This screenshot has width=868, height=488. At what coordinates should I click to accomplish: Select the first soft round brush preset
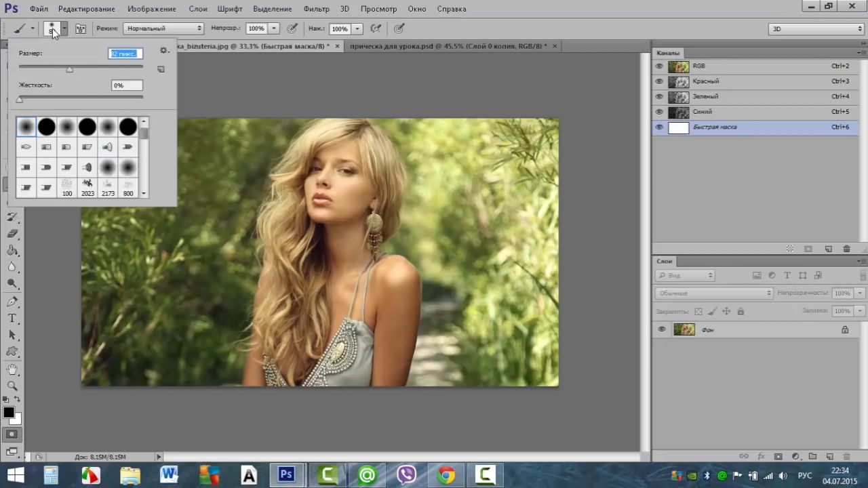pyautogui.click(x=26, y=127)
